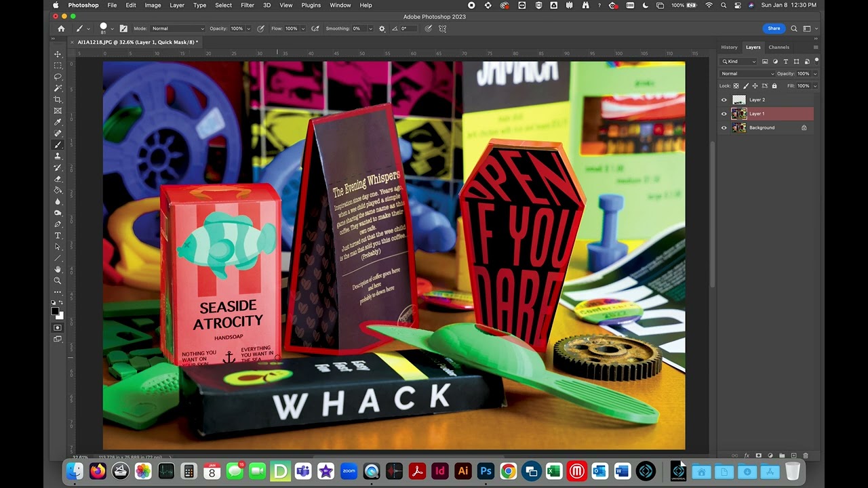Open the brush Mode dropdown

point(178,28)
